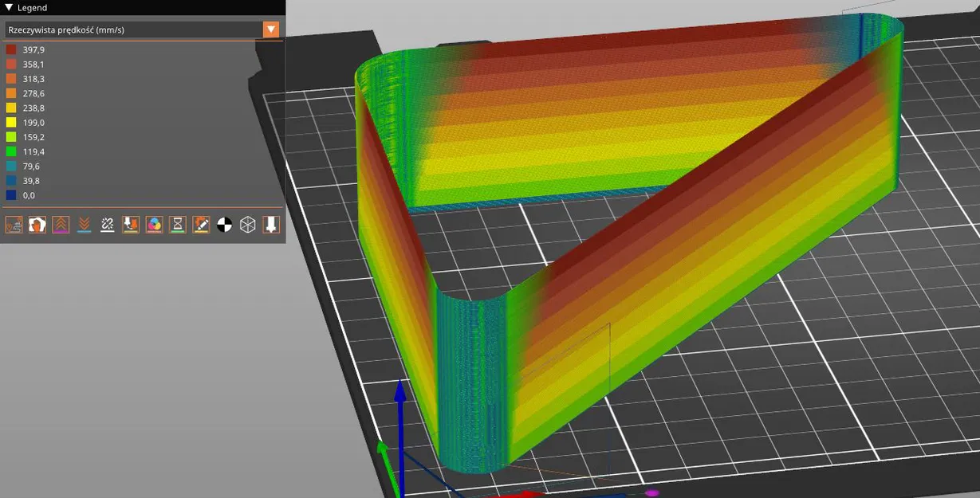Click the seams scissors icon
This screenshot has width=980, height=498.
tap(107, 224)
